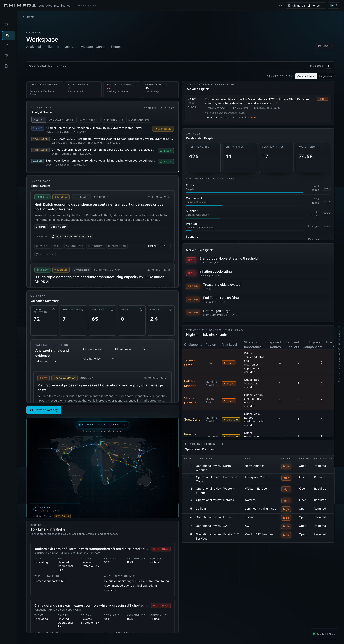Viewport: 344px width, 644px height.
Task: Click the About button
Action: (325, 46)
